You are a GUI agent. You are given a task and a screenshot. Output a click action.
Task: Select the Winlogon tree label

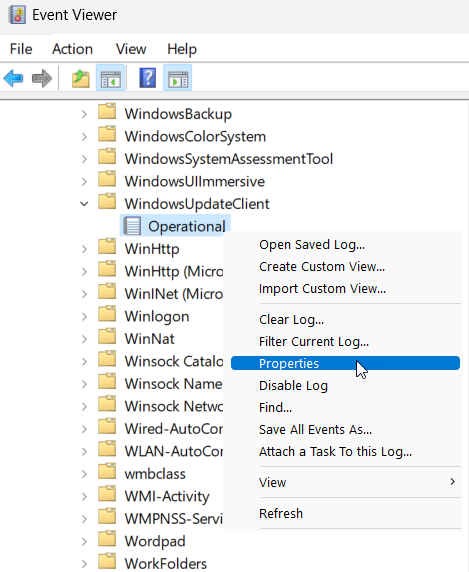(157, 317)
